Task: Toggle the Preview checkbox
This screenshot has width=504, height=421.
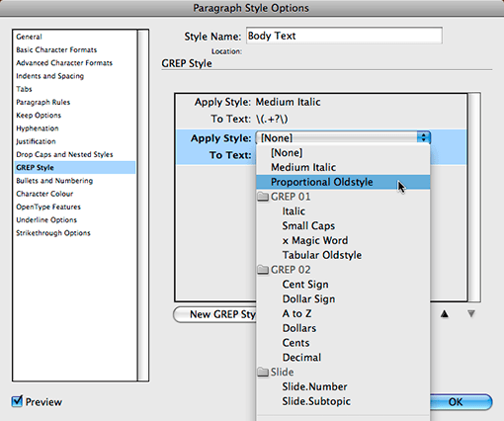Action: pyautogui.click(x=17, y=401)
